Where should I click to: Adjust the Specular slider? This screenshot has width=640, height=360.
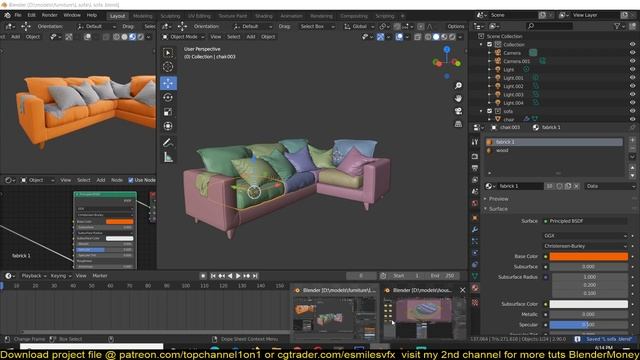589,325
